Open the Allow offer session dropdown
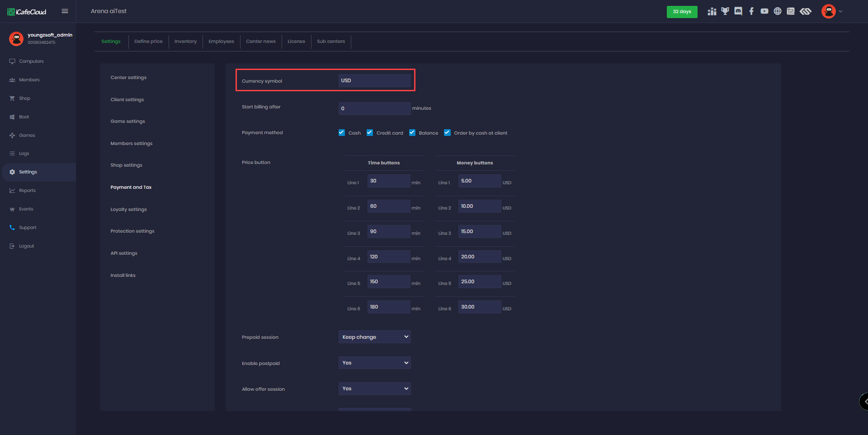 374,388
